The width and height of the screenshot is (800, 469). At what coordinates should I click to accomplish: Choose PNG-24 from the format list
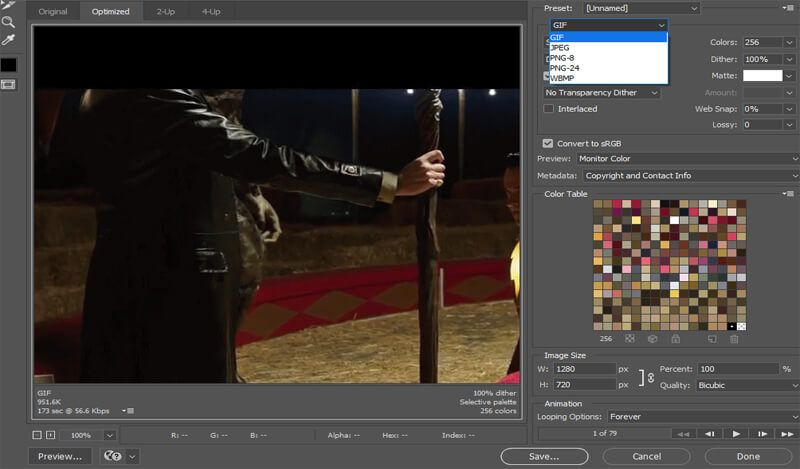pos(566,68)
